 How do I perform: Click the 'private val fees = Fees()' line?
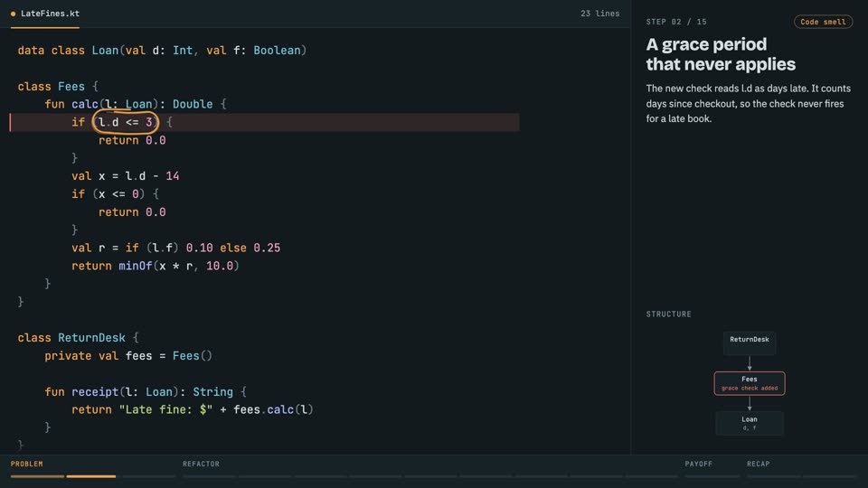click(128, 356)
